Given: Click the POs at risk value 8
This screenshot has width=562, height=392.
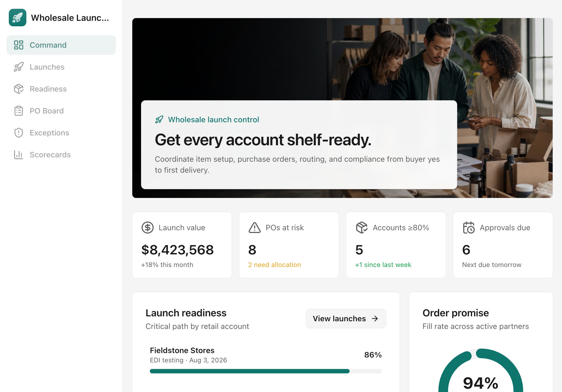Looking at the screenshot, I should [x=252, y=250].
